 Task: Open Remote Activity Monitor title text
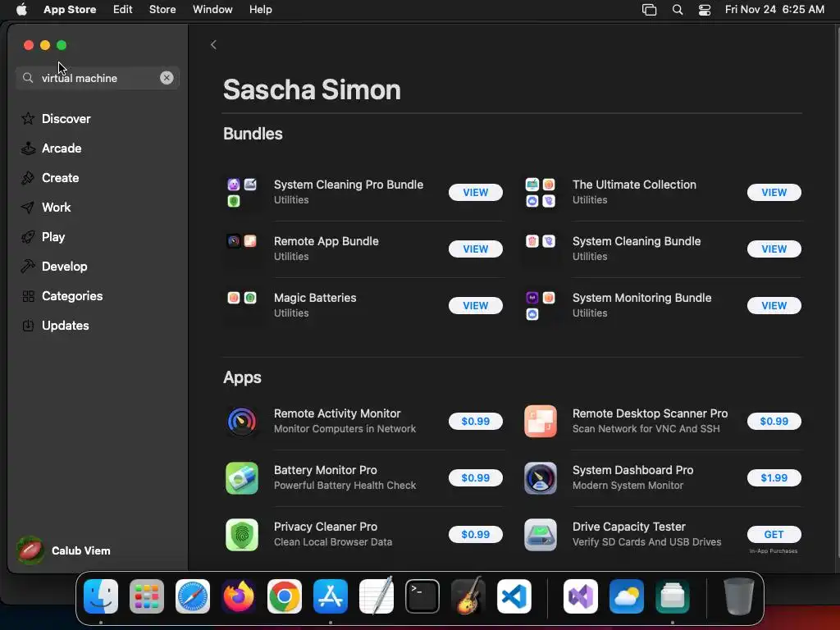tap(337, 413)
